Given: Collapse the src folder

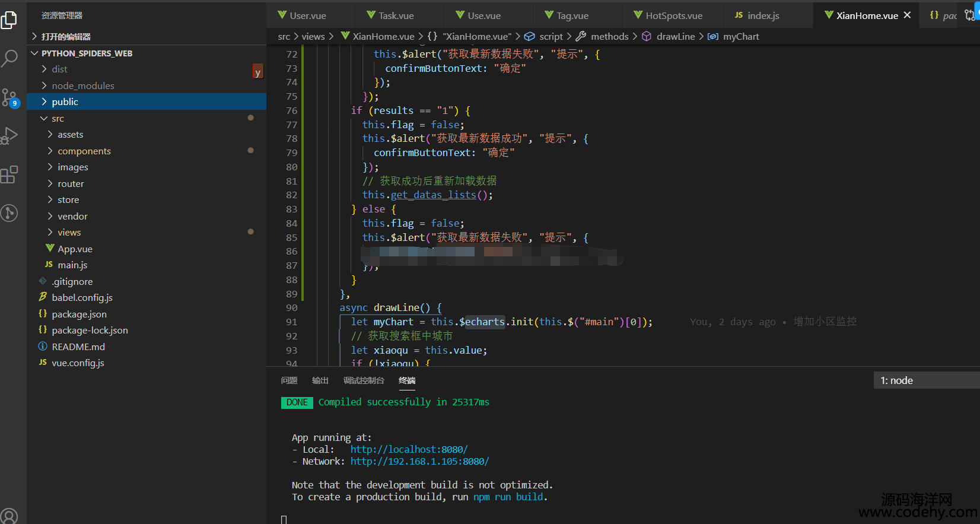Looking at the screenshot, I should click(58, 119).
